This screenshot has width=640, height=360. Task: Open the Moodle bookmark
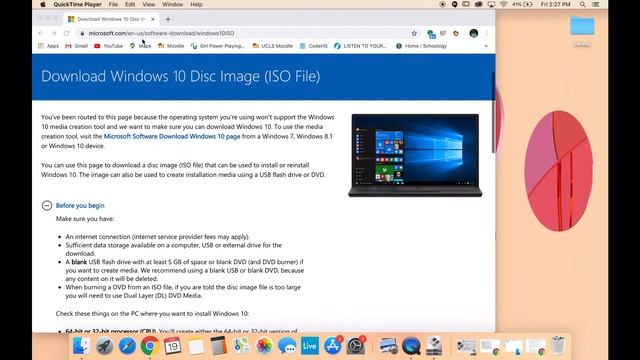pyautogui.click(x=171, y=46)
